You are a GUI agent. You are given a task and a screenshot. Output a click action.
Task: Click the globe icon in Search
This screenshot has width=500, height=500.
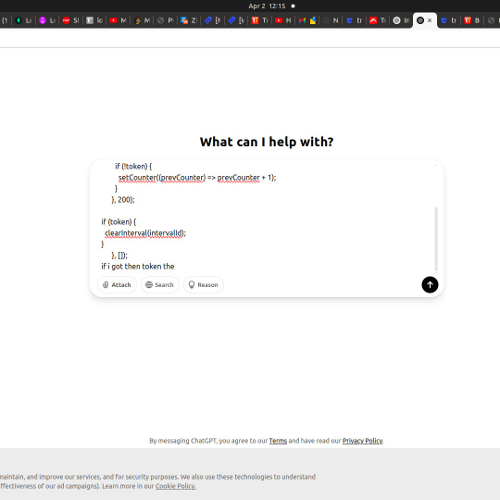coord(149,285)
